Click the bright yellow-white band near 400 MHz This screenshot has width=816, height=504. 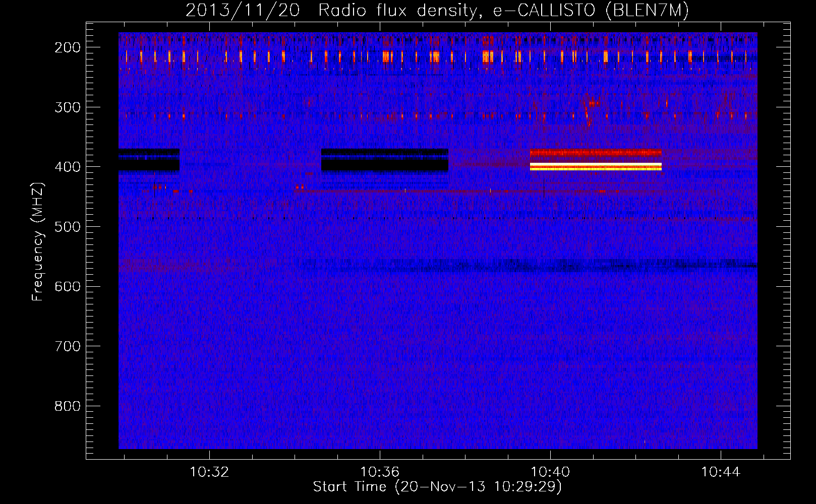point(596,166)
